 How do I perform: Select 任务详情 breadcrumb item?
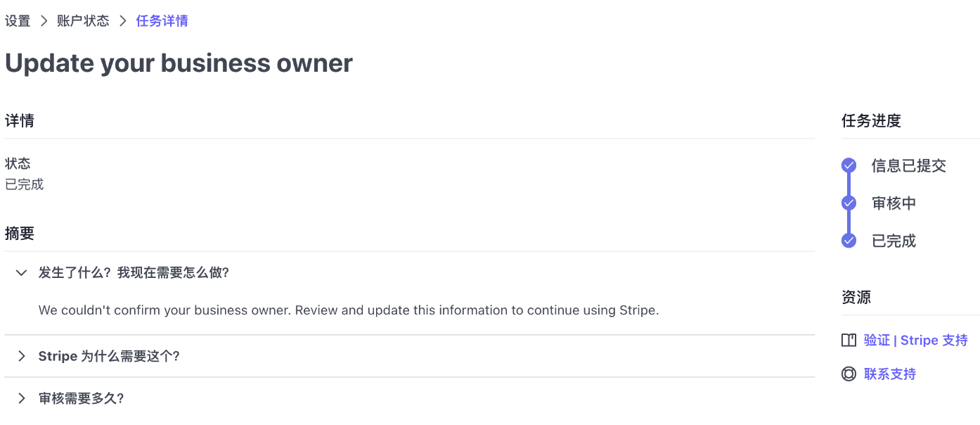(162, 21)
